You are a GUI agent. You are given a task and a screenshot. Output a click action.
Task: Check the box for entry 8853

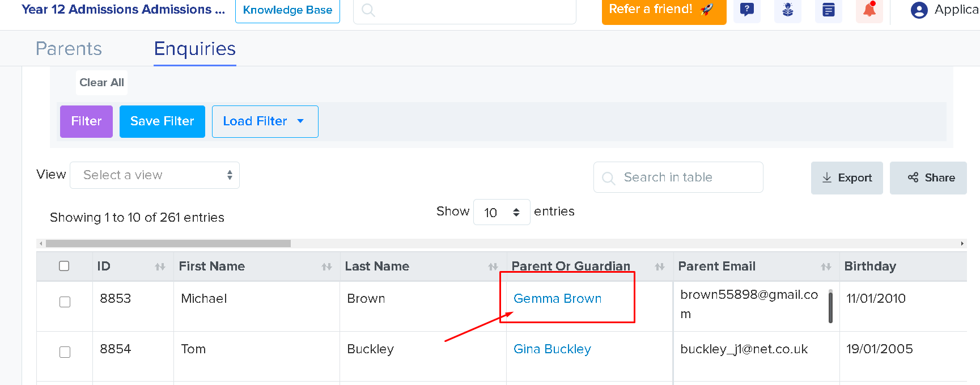(65, 302)
